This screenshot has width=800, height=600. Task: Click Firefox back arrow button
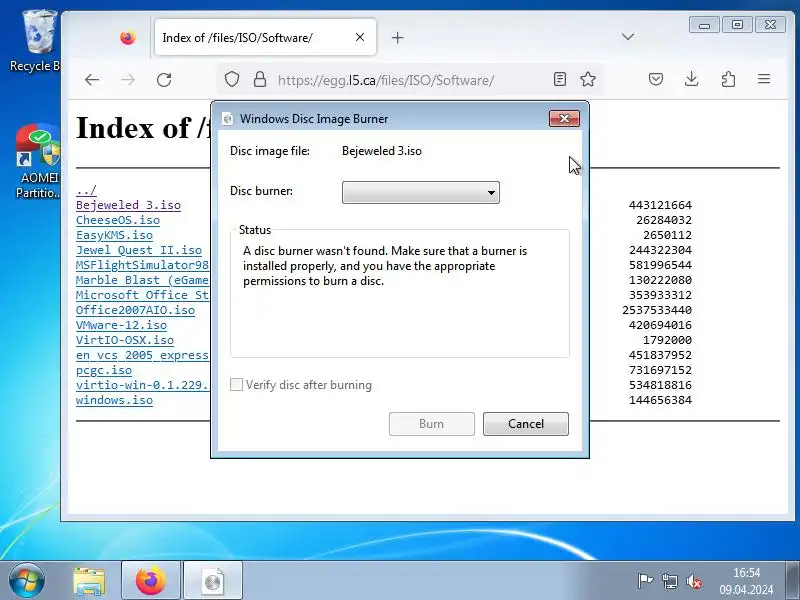pyautogui.click(x=92, y=80)
